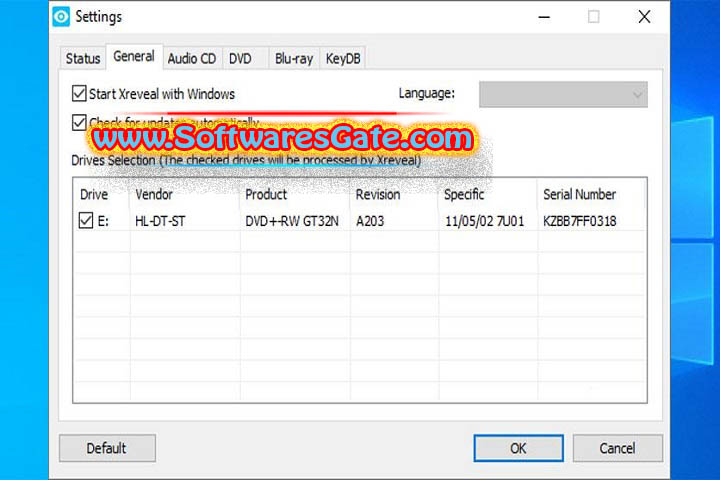Open the Audio CD tab
This screenshot has width=720, height=480.
pyautogui.click(x=192, y=59)
